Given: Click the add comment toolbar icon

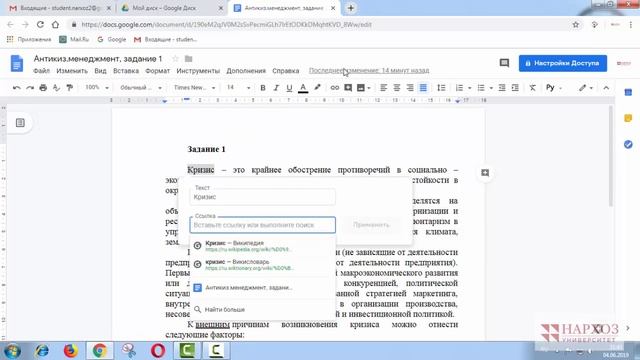Looking at the screenshot, I should (x=348, y=88).
